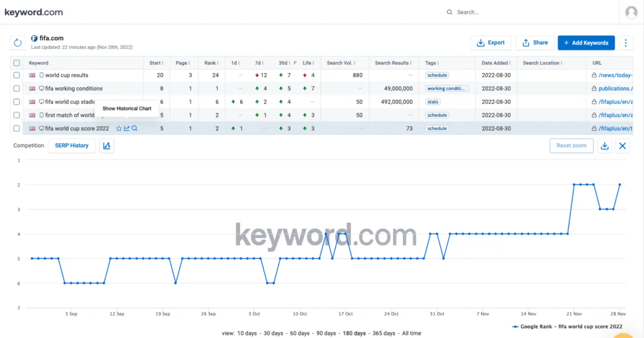The width and height of the screenshot is (644, 338).
Task: Check the world cup results row
Action: (16, 75)
